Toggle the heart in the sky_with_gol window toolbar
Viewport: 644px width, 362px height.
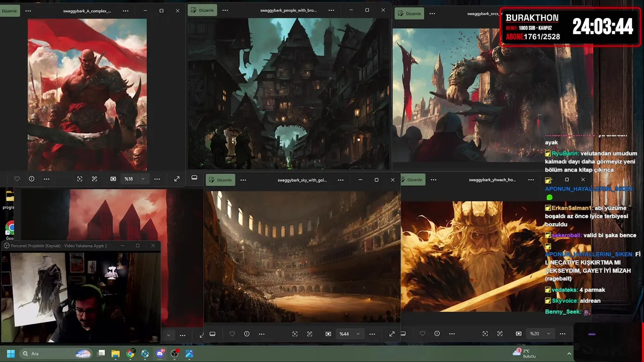(x=232, y=334)
